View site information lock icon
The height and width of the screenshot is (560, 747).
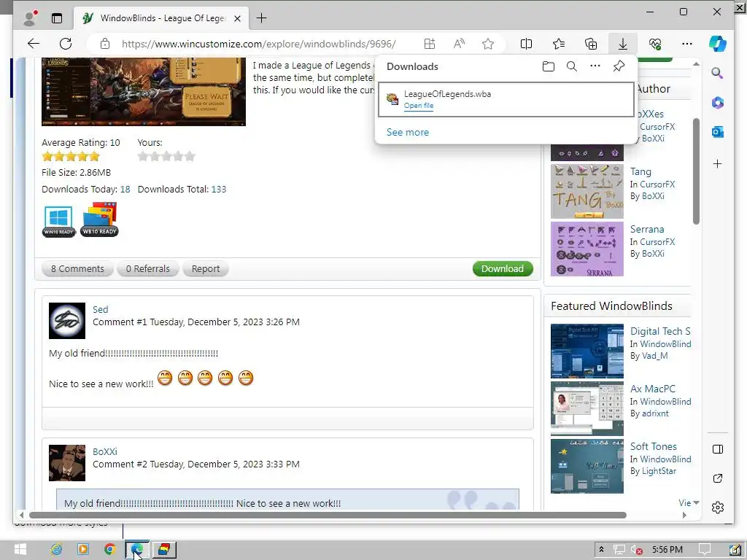pos(105,44)
